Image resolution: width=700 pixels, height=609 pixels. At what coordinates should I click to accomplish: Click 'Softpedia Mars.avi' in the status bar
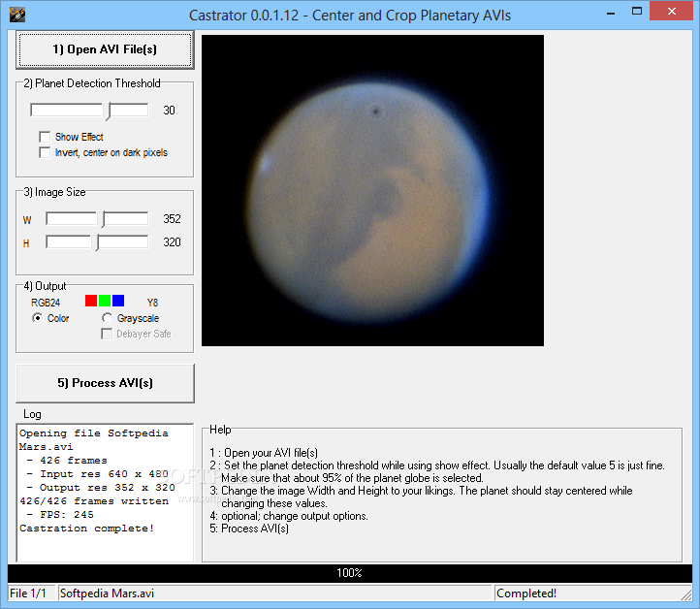[x=108, y=593]
